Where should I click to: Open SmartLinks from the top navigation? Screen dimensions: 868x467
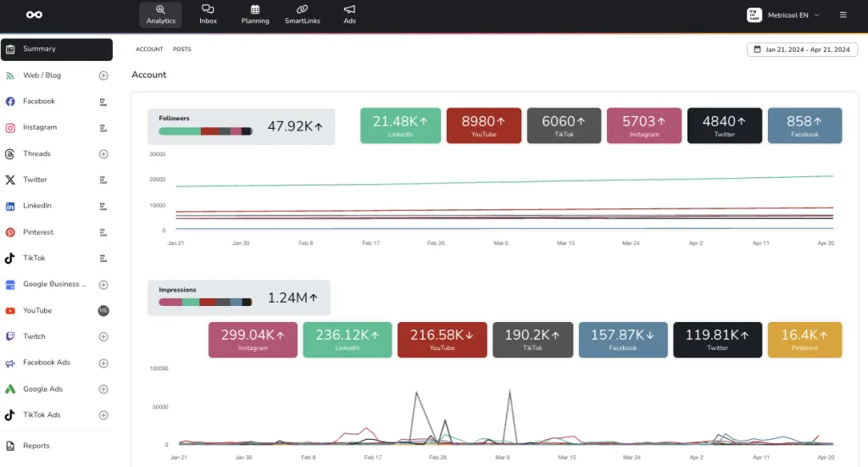pos(303,14)
